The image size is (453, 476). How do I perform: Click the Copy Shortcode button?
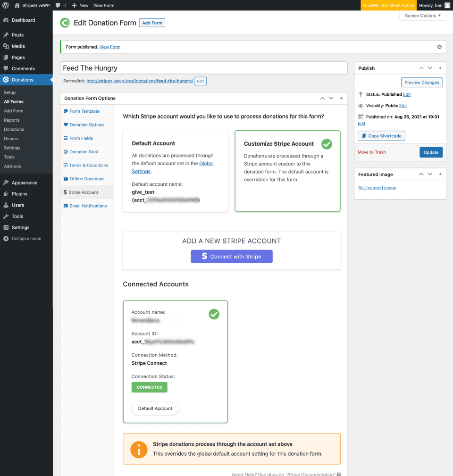click(381, 136)
